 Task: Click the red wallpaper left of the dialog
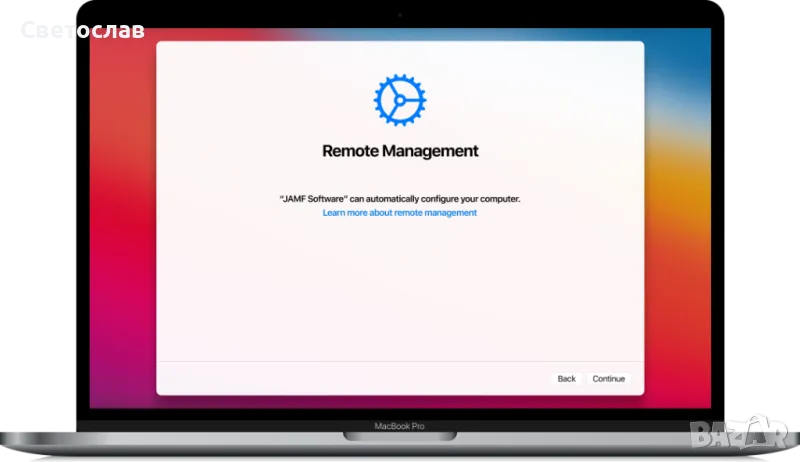(120, 200)
